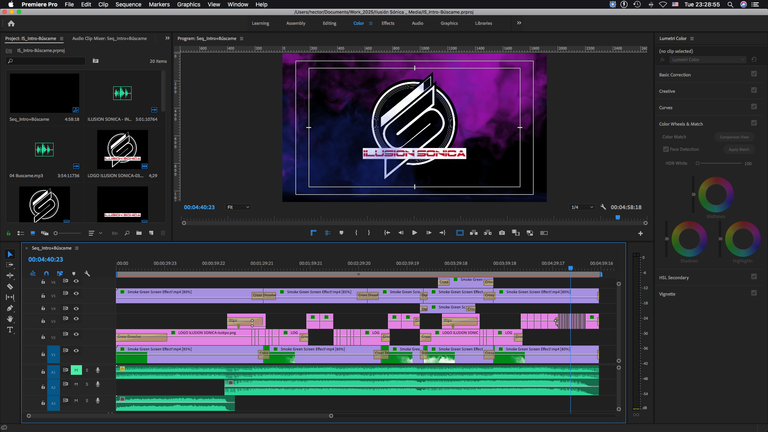This screenshot has height=432, width=768.
Task: Open the Graphics menu
Action: click(189, 4)
